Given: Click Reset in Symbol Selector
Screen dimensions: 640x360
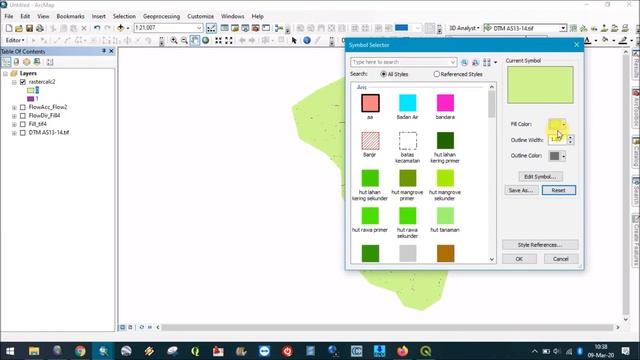Looking at the screenshot, I should click(559, 190).
